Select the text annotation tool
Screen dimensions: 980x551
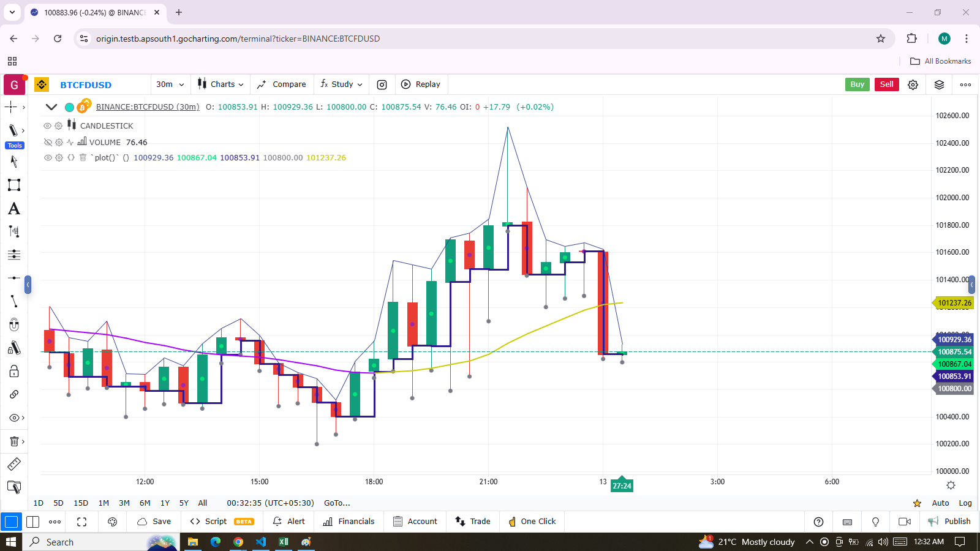coord(14,209)
